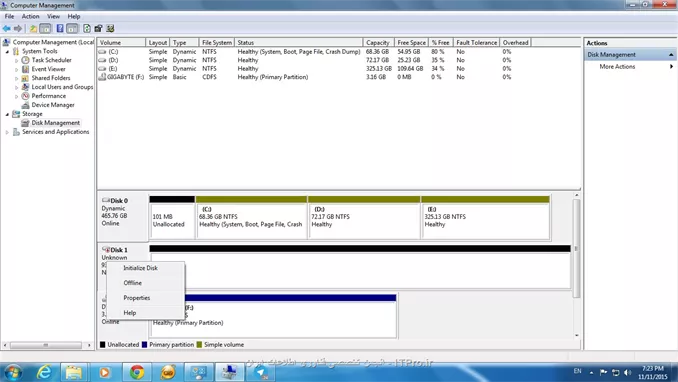
Task: Click the Back arrow toolbar icon
Action: click(6, 29)
